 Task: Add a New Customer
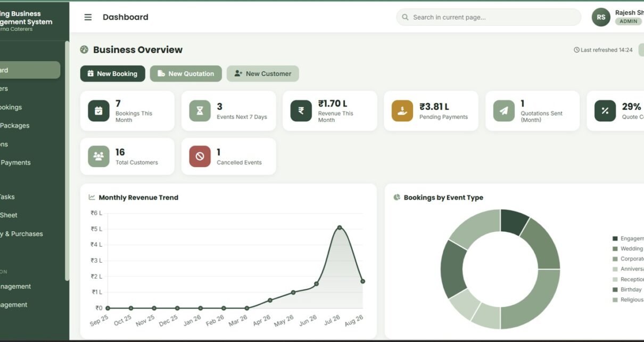(263, 74)
